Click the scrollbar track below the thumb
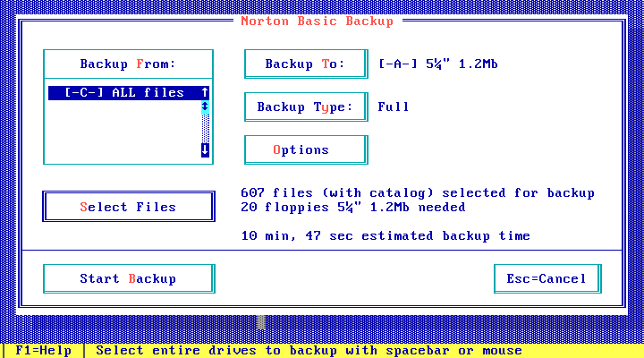Image resolution: width=644 pixels, height=358 pixels. point(205,129)
